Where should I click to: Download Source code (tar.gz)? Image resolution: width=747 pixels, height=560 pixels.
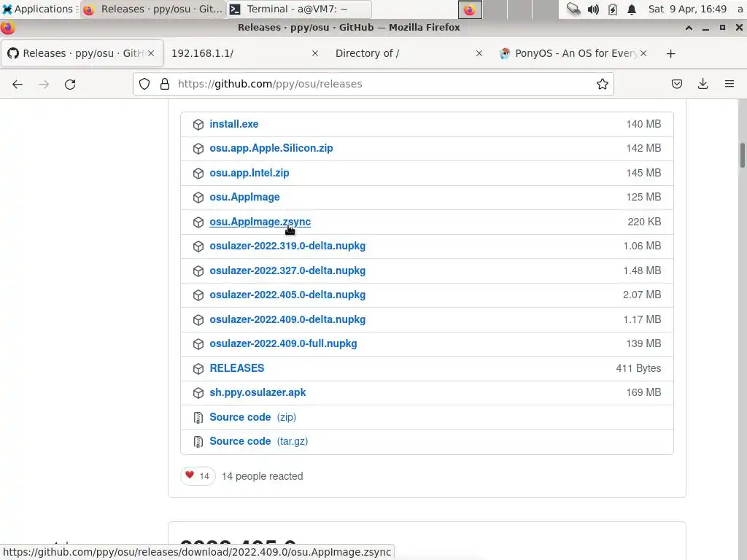click(x=259, y=441)
